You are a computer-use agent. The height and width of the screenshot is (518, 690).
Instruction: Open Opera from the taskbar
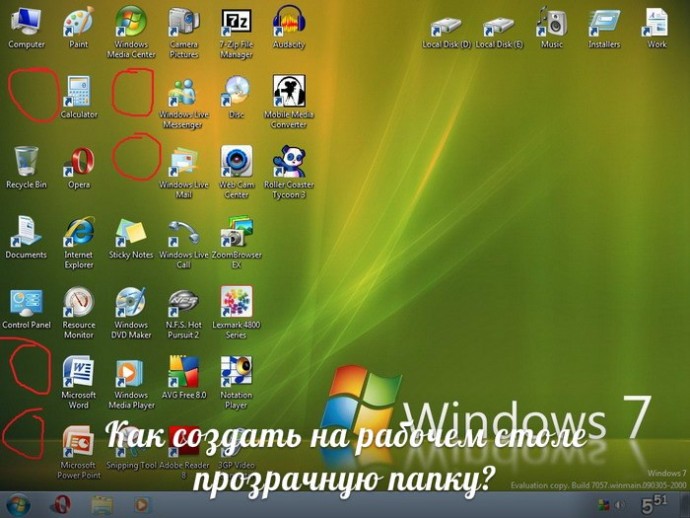click(x=62, y=505)
